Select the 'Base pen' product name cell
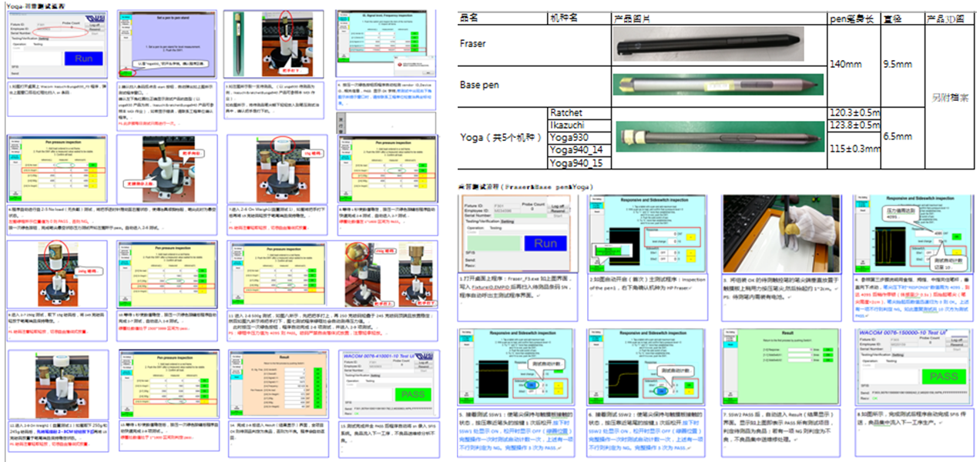The image size is (980, 462). pyautogui.click(x=503, y=84)
